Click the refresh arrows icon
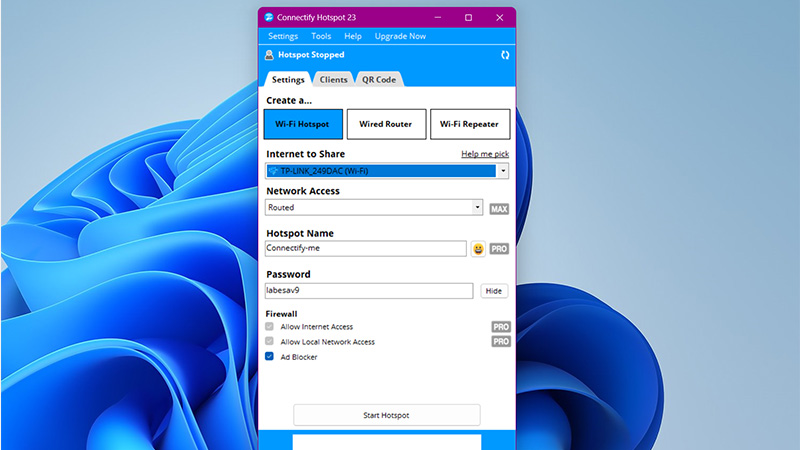This screenshot has height=450, width=800. coord(505,55)
